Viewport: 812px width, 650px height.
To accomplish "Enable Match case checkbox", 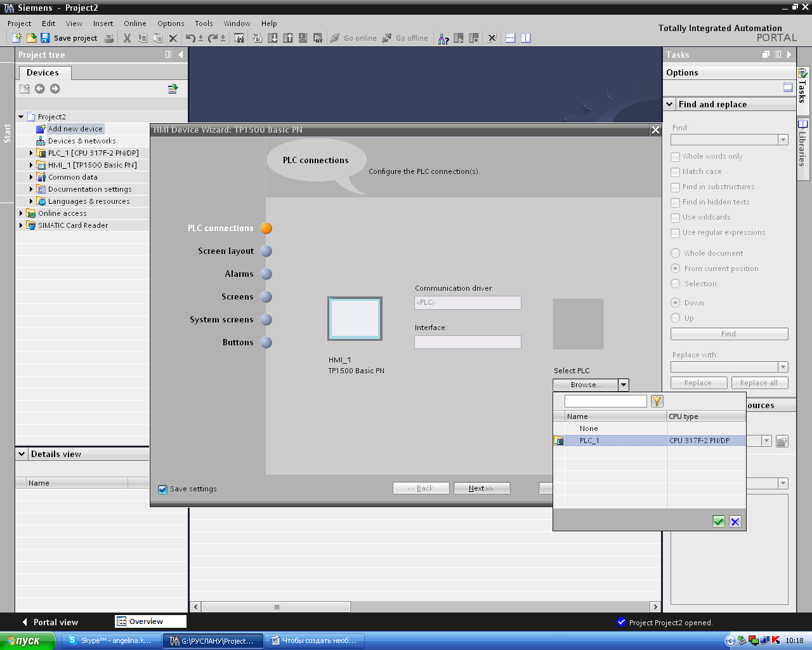I will coord(675,172).
